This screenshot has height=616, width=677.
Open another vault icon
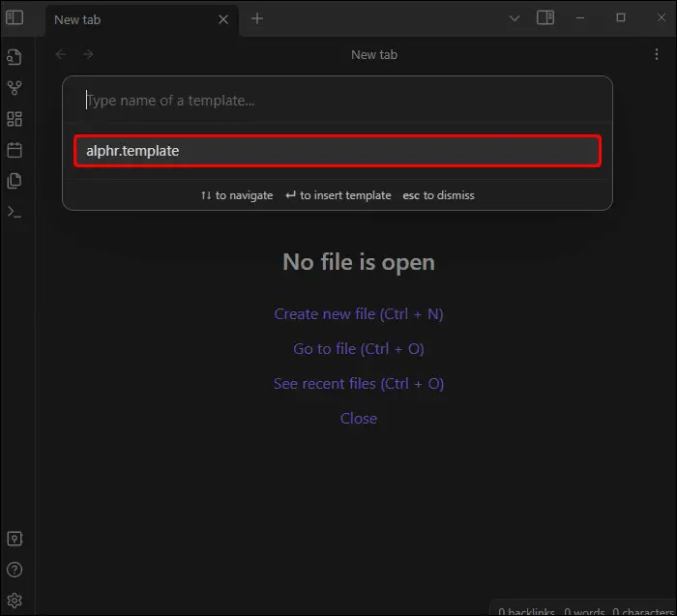(x=15, y=539)
